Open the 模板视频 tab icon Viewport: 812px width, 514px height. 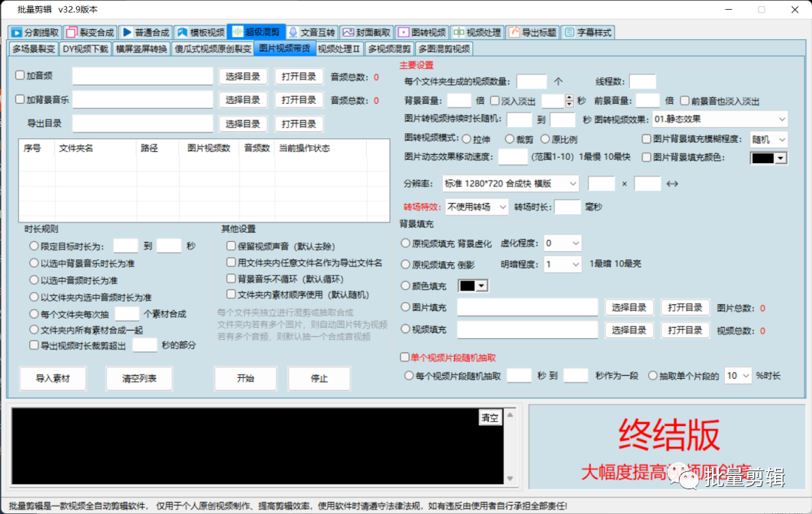[182, 32]
